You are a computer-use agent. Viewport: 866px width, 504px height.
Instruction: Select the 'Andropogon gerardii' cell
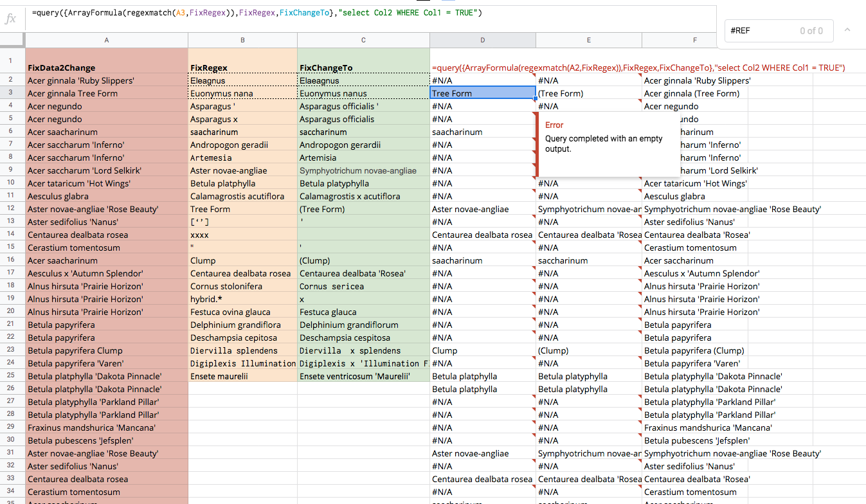coord(363,145)
